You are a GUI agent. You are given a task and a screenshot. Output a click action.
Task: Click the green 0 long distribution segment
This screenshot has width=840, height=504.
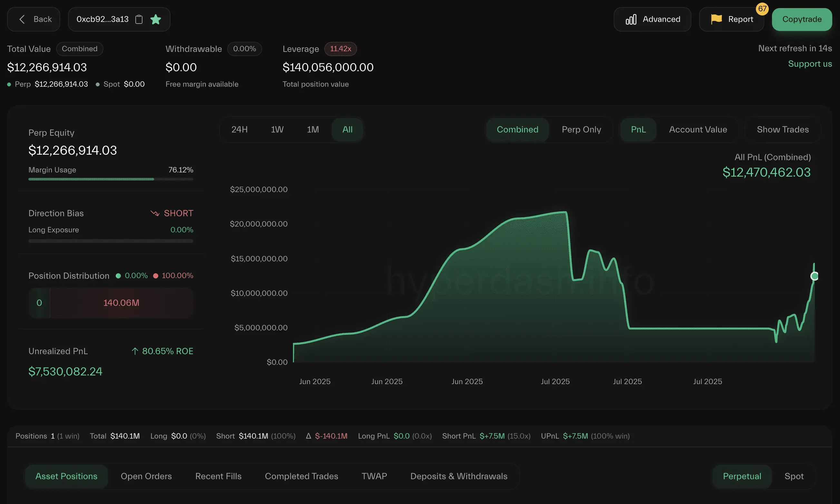[39, 303]
